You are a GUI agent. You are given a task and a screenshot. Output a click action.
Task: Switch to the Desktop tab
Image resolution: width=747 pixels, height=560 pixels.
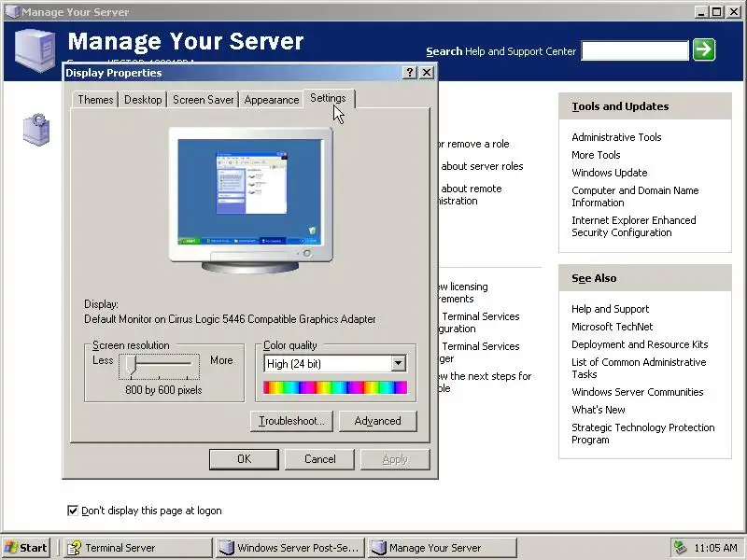pyautogui.click(x=143, y=100)
